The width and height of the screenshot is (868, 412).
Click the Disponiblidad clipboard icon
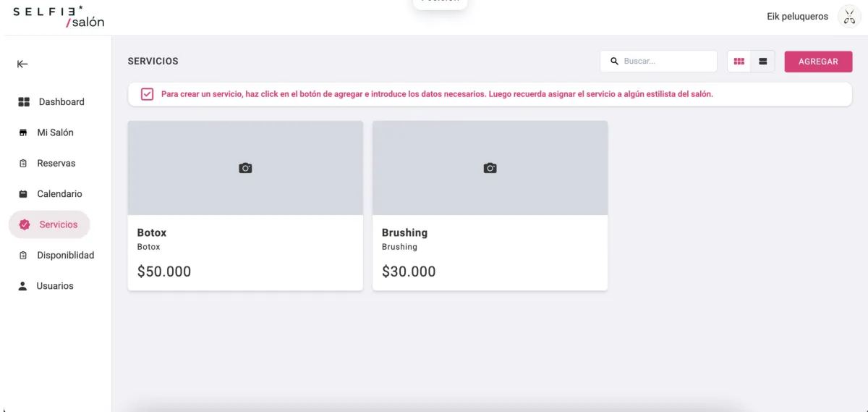click(x=23, y=256)
